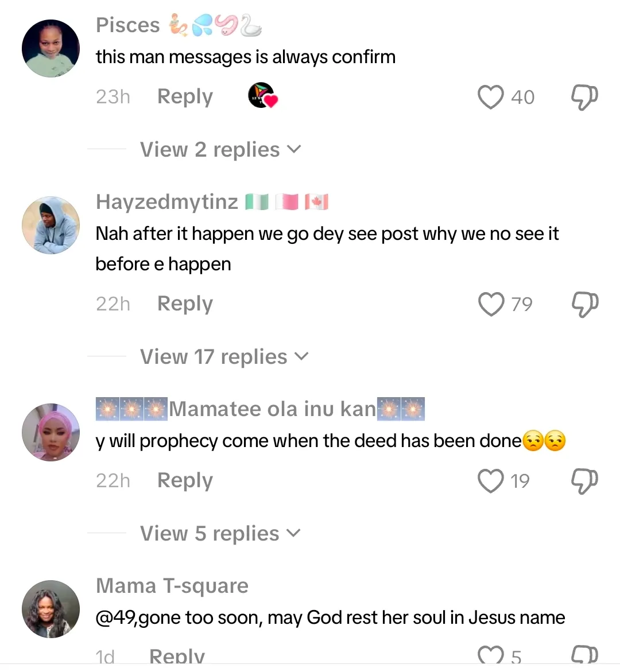Image resolution: width=620 pixels, height=672 pixels.
Task: Like the Pisces comment with heart icon
Action: [491, 97]
